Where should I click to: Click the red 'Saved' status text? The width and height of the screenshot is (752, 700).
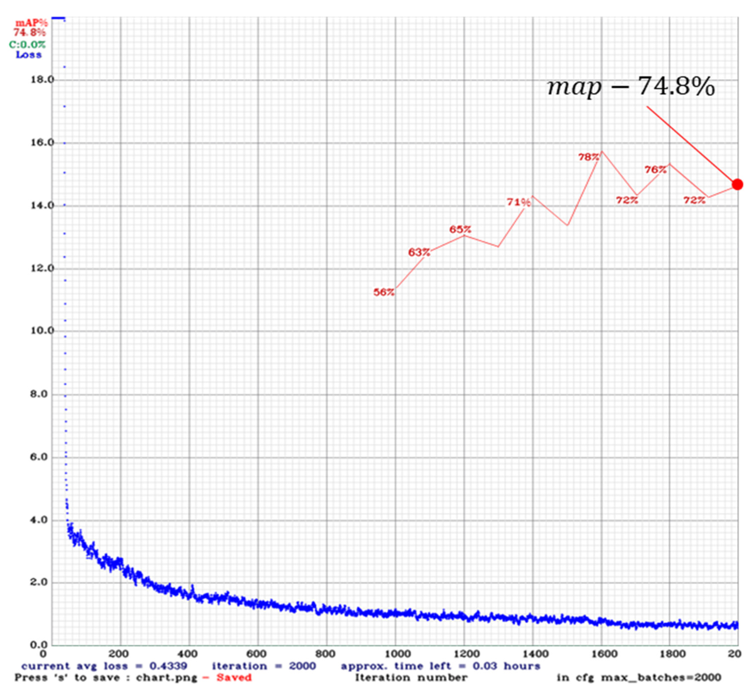pos(234,677)
